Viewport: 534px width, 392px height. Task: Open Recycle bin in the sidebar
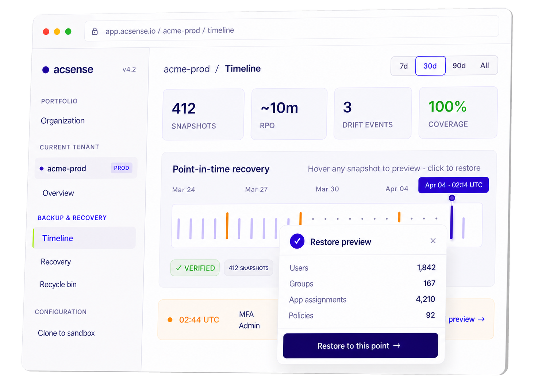(x=58, y=284)
